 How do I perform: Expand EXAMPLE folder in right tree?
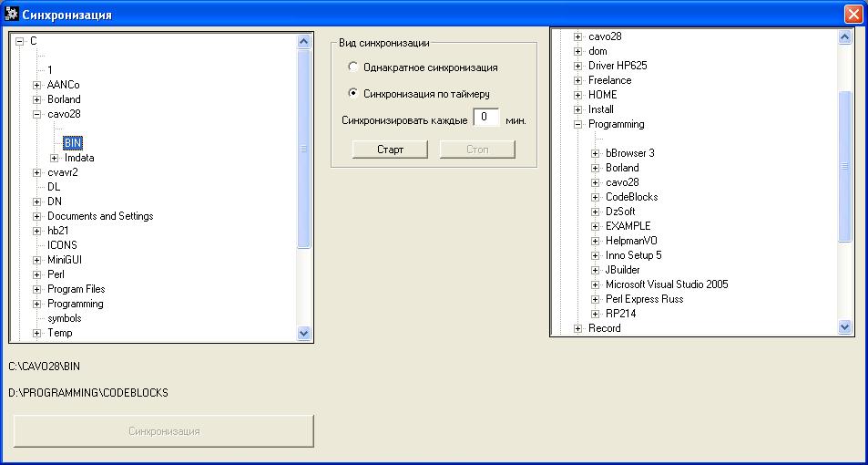click(x=595, y=226)
